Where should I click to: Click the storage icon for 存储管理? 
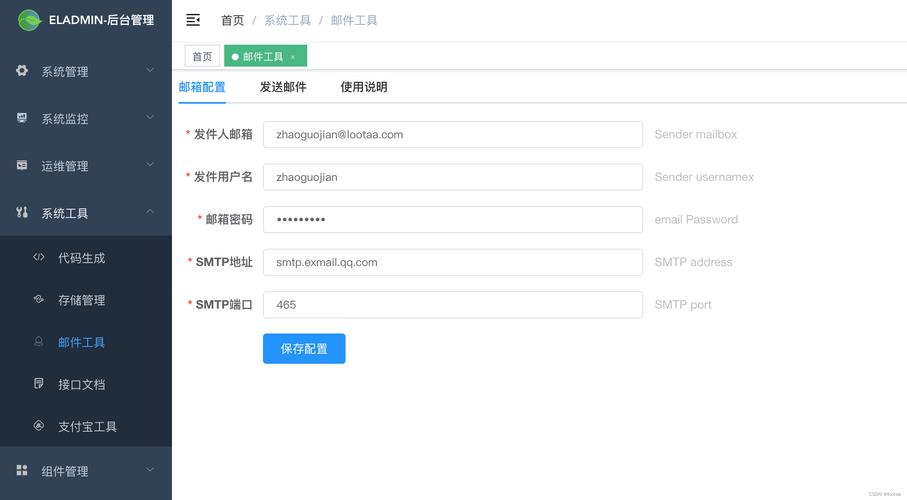point(39,299)
